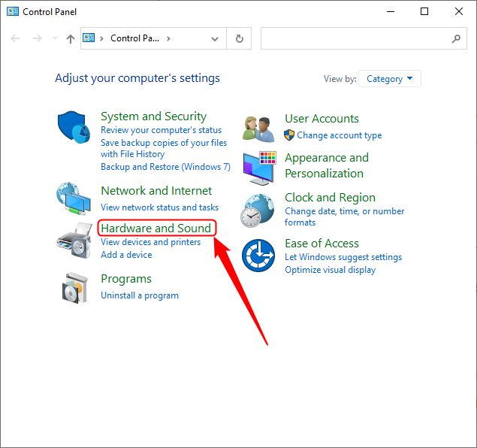Change date, time, or number formats

coord(344,216)
